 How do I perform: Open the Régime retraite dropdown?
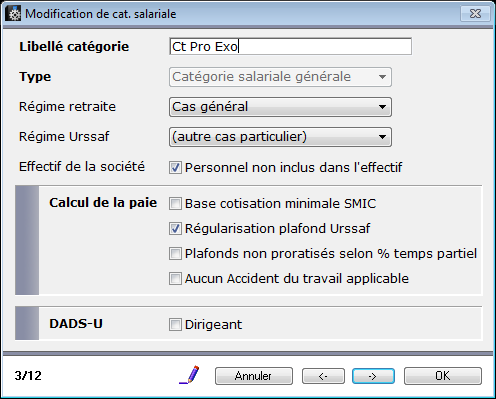[x=280, y=107]
